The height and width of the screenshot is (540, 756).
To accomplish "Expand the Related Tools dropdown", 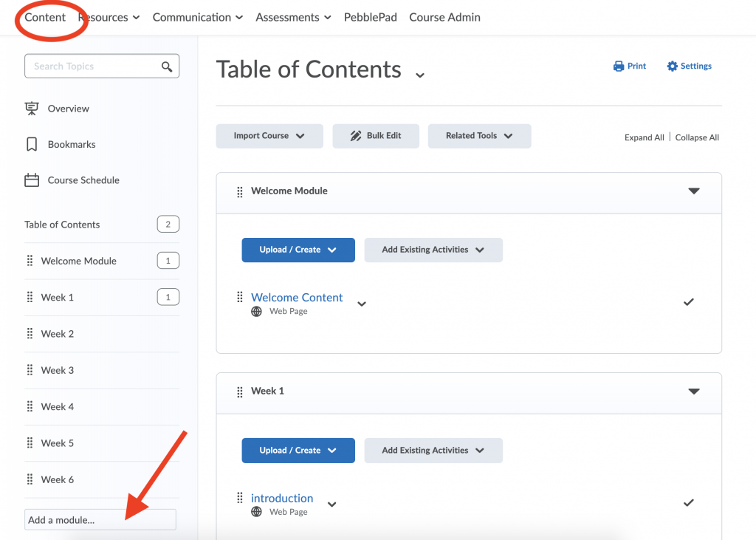I will [479, 136].
